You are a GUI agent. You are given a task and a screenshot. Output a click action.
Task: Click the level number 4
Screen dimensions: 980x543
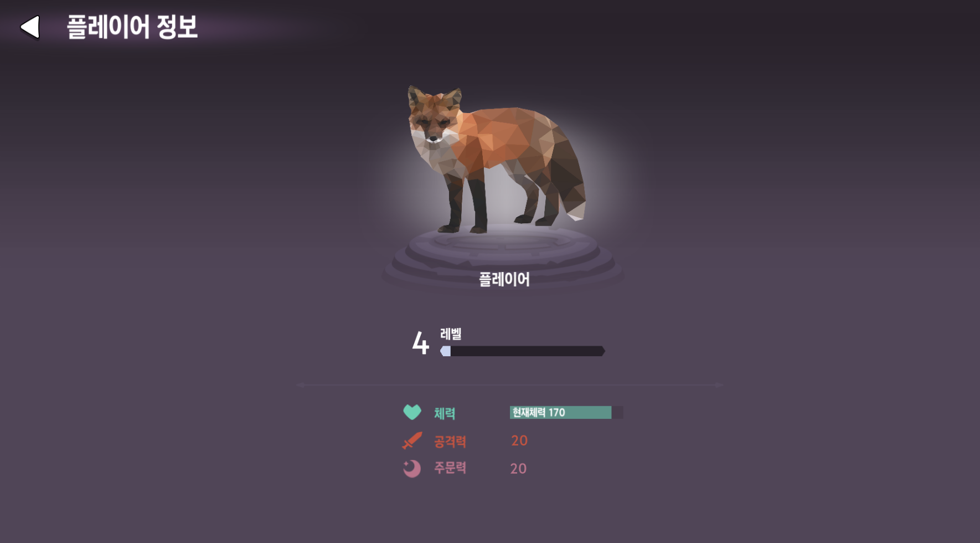(x=420, y=342)
